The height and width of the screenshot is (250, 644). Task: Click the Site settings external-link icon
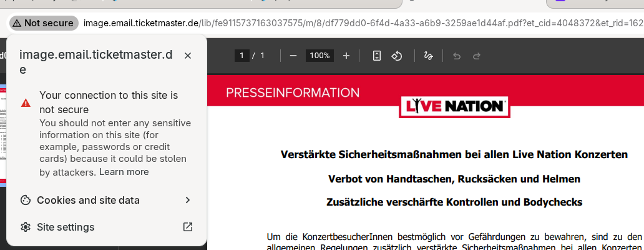188,227
